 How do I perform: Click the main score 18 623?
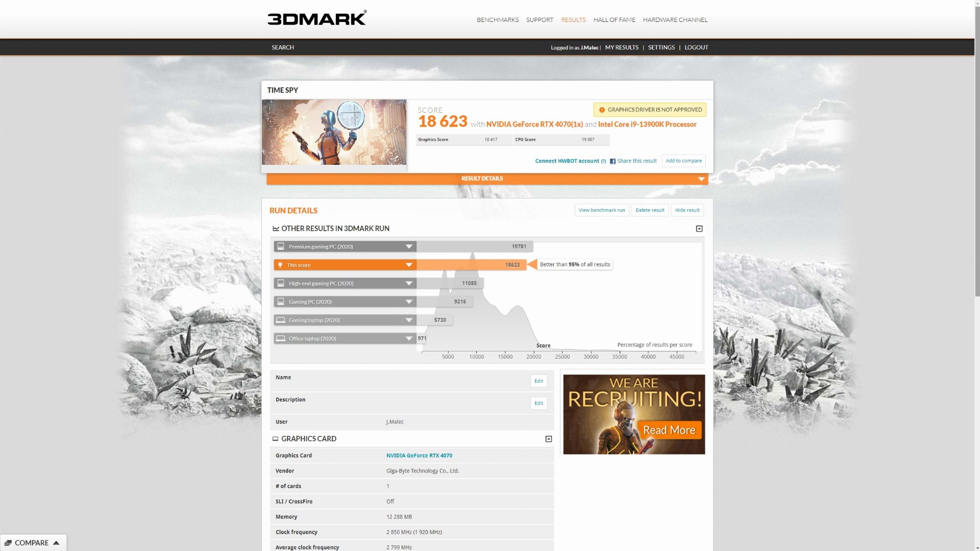pyautogui.click(x=443, y=122)
